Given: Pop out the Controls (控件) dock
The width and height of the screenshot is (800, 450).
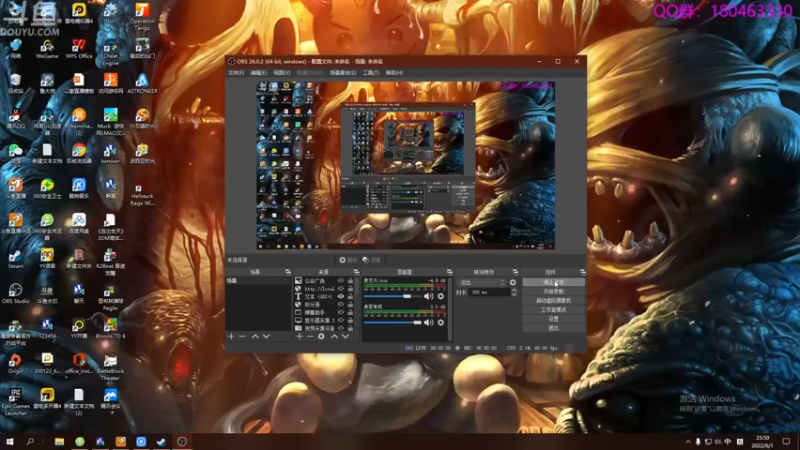Looking at the screenshot, I should [583, 272].
